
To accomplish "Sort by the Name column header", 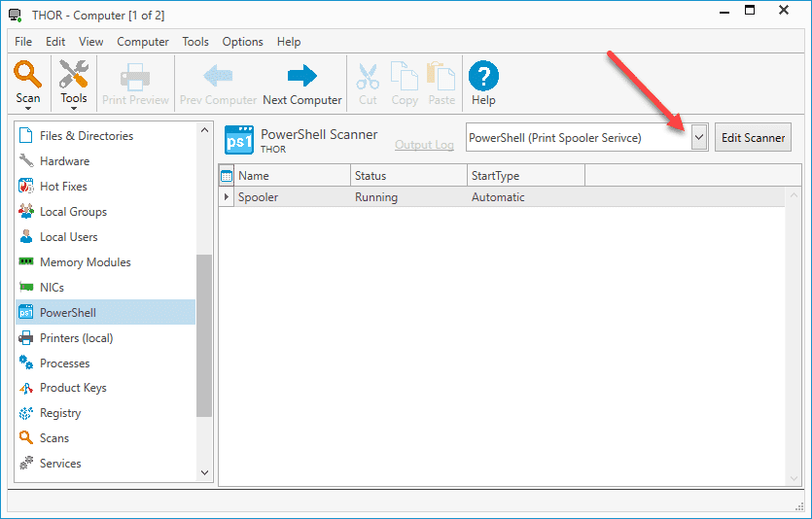I will tap(292, 176).
